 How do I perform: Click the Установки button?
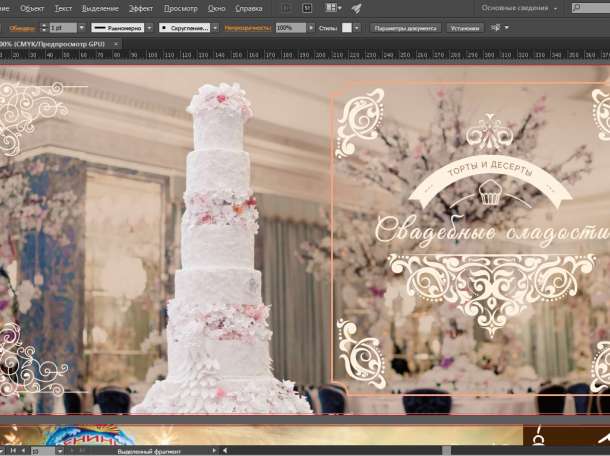point(464,28)
